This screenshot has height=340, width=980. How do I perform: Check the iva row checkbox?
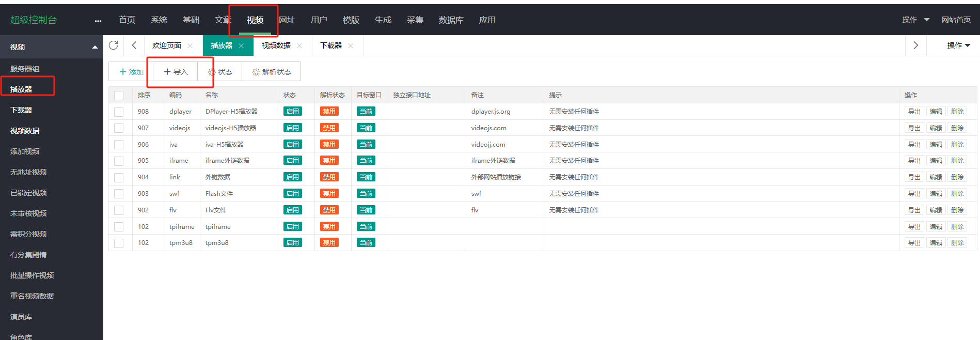point(119,145)
